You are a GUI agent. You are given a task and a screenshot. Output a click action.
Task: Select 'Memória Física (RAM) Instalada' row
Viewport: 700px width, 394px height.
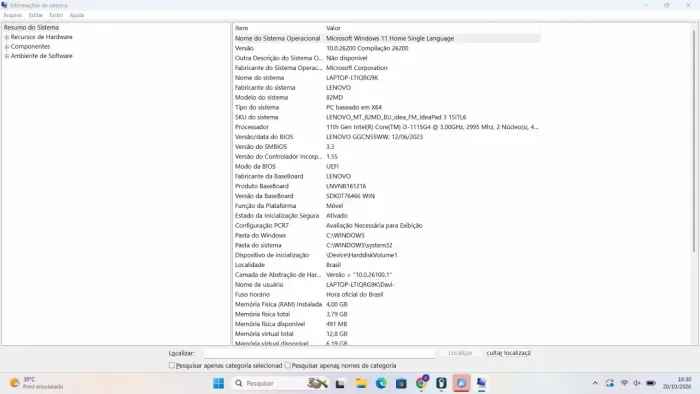click(x=387, y=304)
